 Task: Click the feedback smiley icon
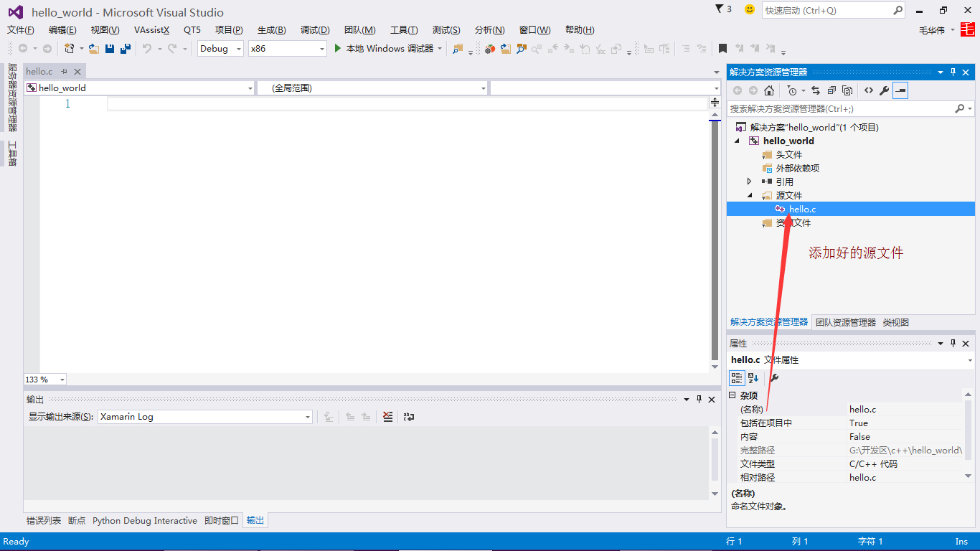[x=750, y=9]
